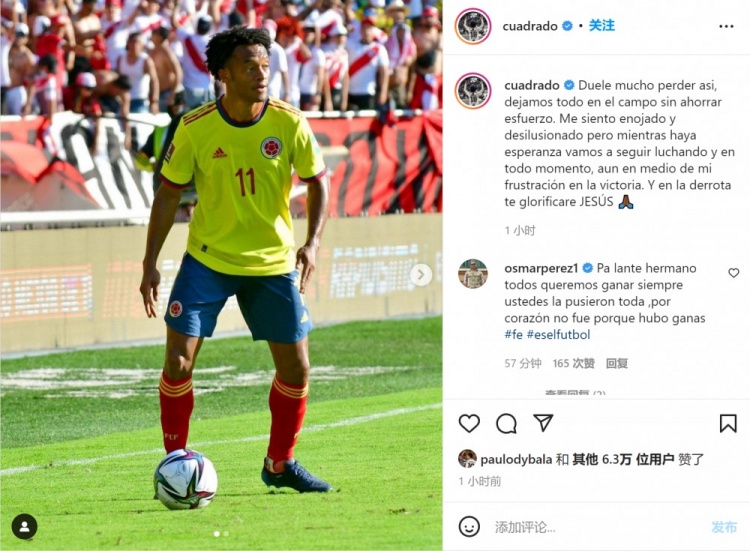Image resolution: width=750 pixels, height=551 pixels.
Task: Open cuadrado profile picture in header
Action: tap(473, 26)
